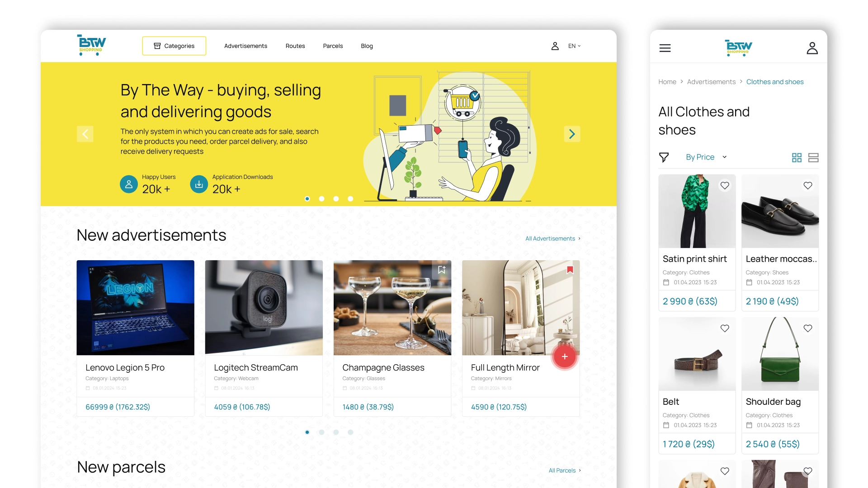
Task: Click the Clothes and shoes breadcrumb
Action: coord(775,82)
